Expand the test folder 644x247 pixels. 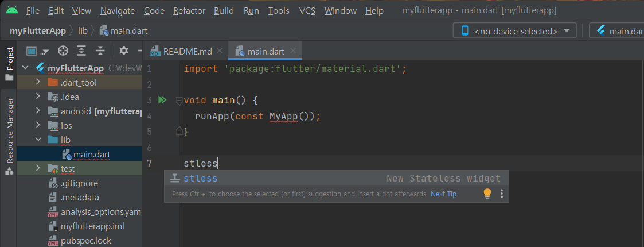[38, 168]
